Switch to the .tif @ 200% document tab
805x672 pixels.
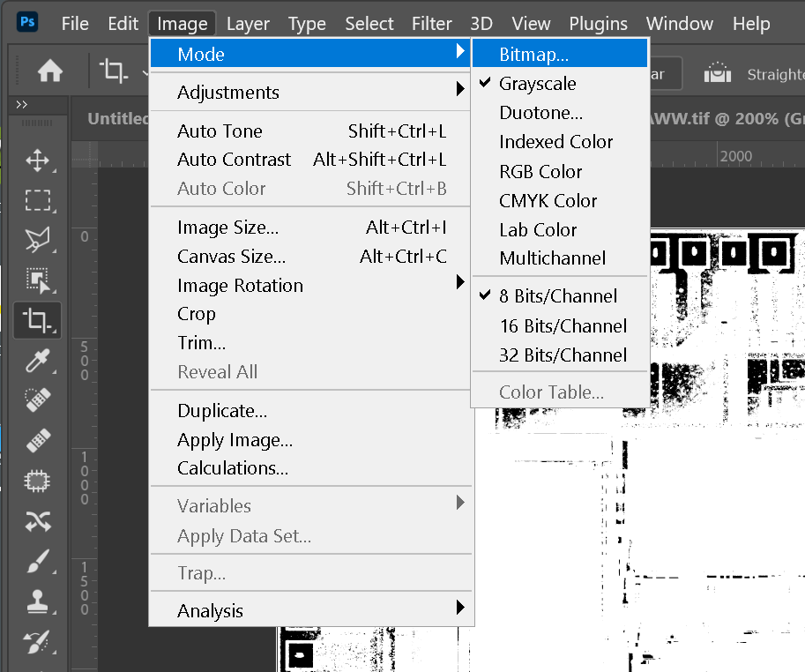click(x=727, y=118)
